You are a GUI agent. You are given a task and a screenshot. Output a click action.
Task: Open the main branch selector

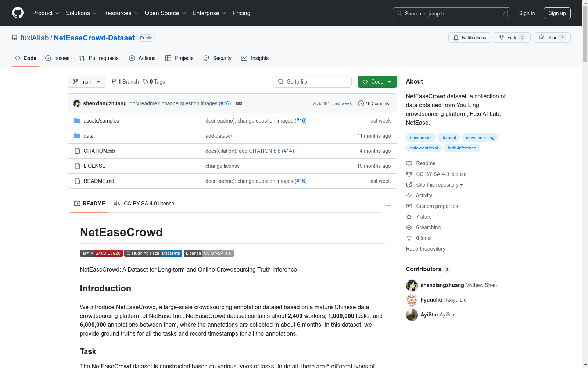[x=87, y=82]
